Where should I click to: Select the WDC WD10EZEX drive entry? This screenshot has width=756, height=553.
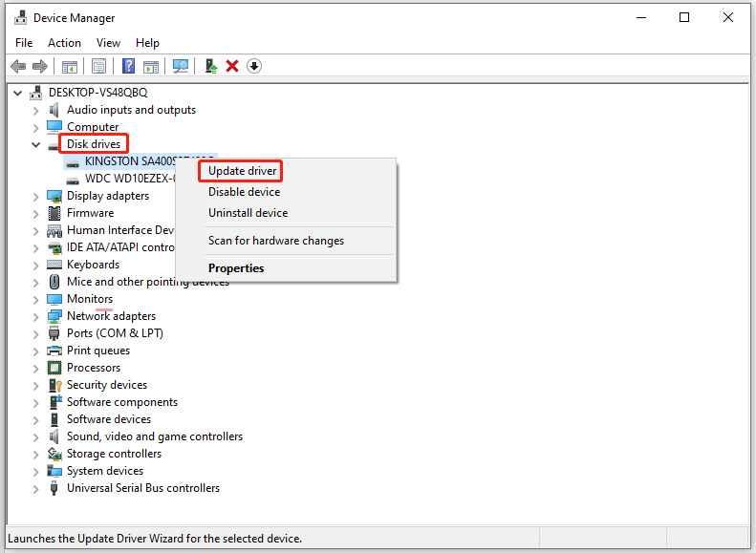pyautogui.click(x=130, y=179)
